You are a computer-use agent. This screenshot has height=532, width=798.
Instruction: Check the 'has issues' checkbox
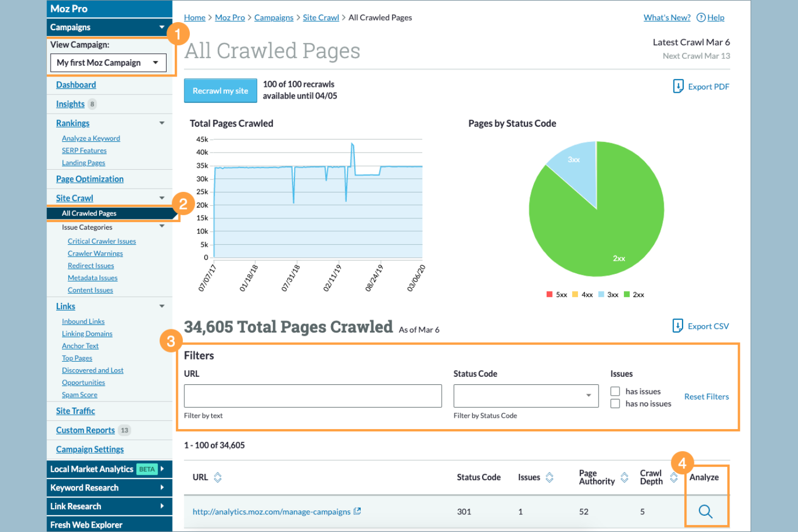coord(615,391)
